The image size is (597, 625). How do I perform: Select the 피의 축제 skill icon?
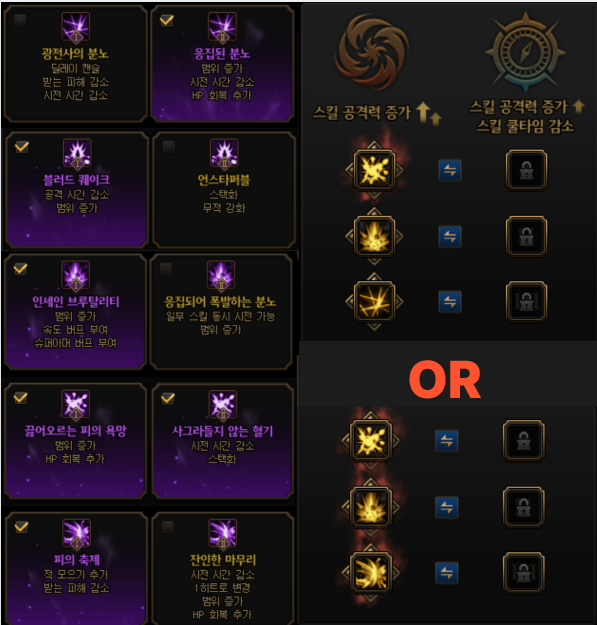[77, 533]
